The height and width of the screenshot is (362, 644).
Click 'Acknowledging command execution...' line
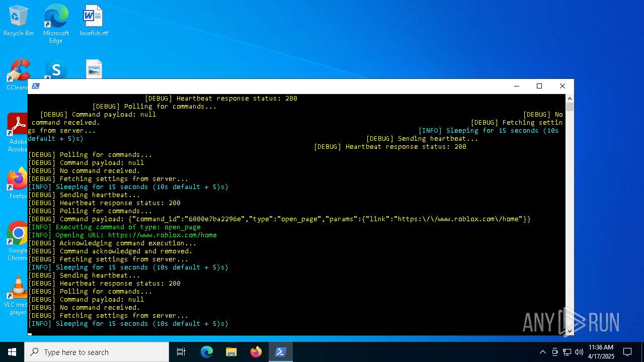pos(112,243)
